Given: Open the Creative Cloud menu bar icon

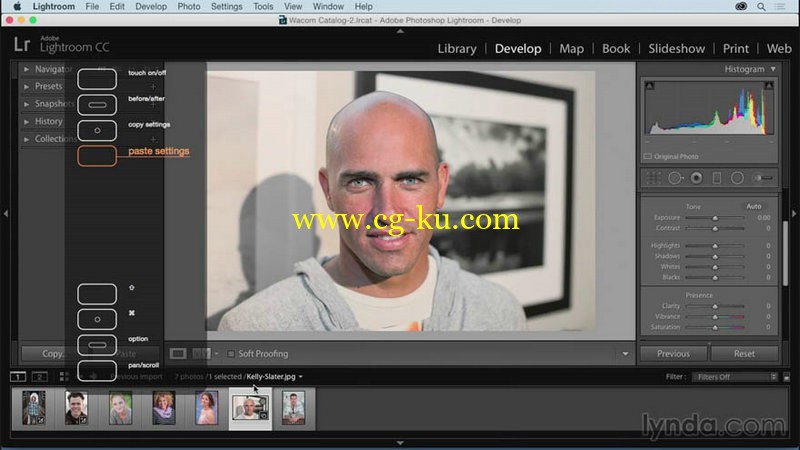Looking at the screenshot, I should [741, 7].
